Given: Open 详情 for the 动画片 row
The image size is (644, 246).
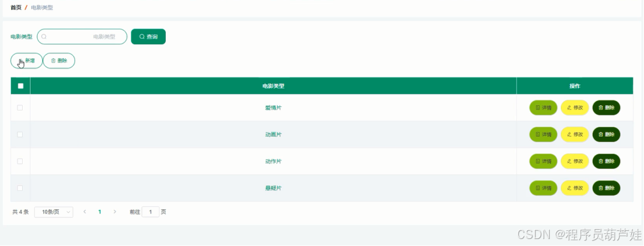Looking at the screenshot, I should pyautogui.click(x=543, y=134).
